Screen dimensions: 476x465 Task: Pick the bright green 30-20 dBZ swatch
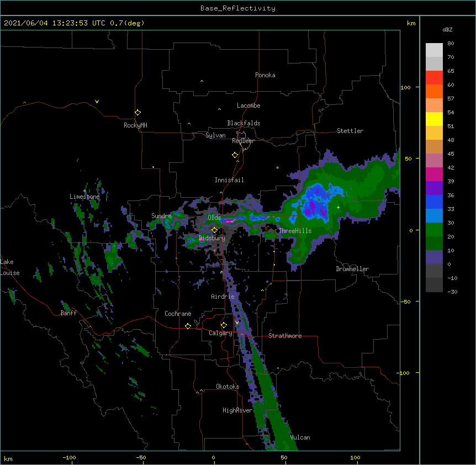(x=434, y=230)
